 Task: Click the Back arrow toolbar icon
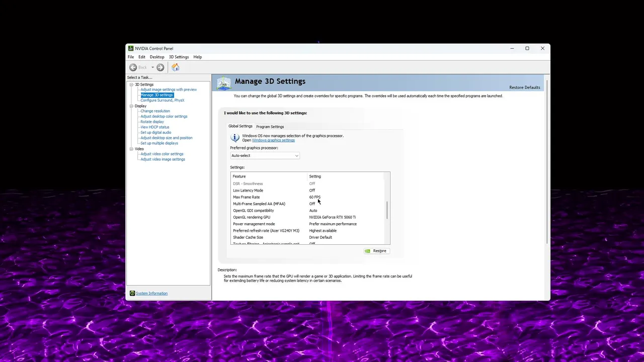(133, 67)
